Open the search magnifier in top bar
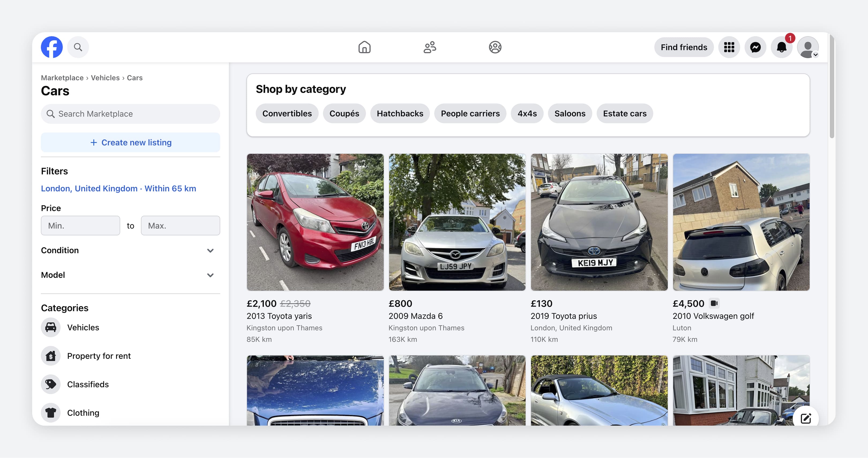The width and height of the screenshot is (868, 458). pyautogui.click(x=78, y=47)
